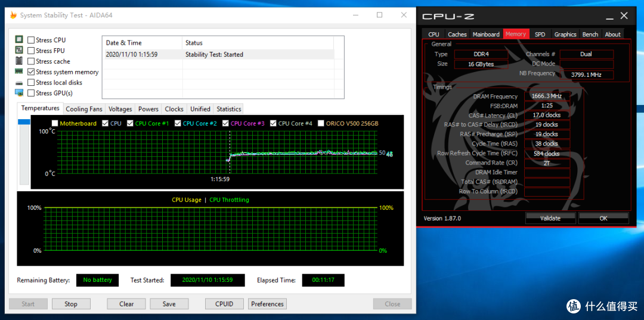
Task: Select the Memory tab in CPU-Z
Action: click(516, 34)
